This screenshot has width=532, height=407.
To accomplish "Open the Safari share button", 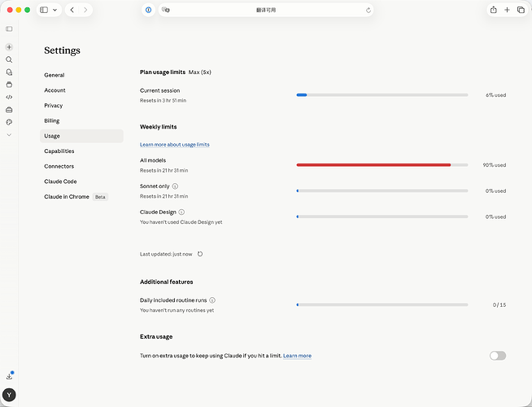I will (x=494, y=10).
